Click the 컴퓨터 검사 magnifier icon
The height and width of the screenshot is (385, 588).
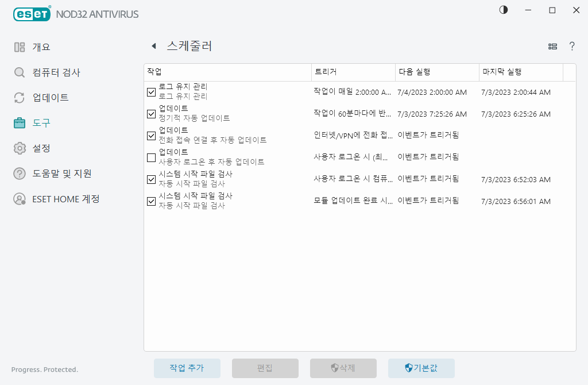(20, 72)
